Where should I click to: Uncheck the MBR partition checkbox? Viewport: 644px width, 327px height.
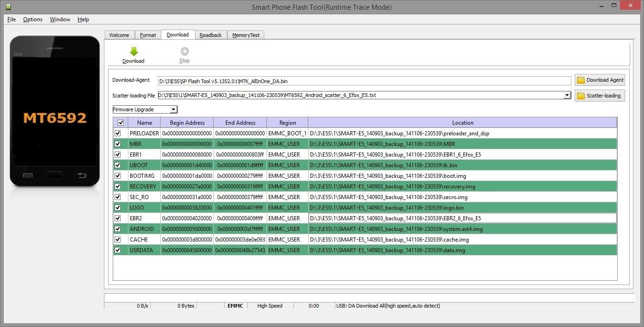pyautogui.click(x=118, y=144)
